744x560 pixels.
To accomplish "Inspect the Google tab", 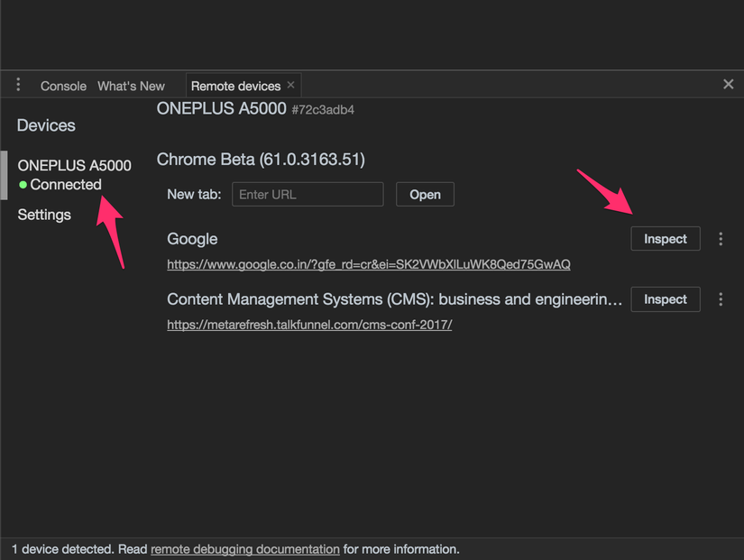I will point(666,239).
